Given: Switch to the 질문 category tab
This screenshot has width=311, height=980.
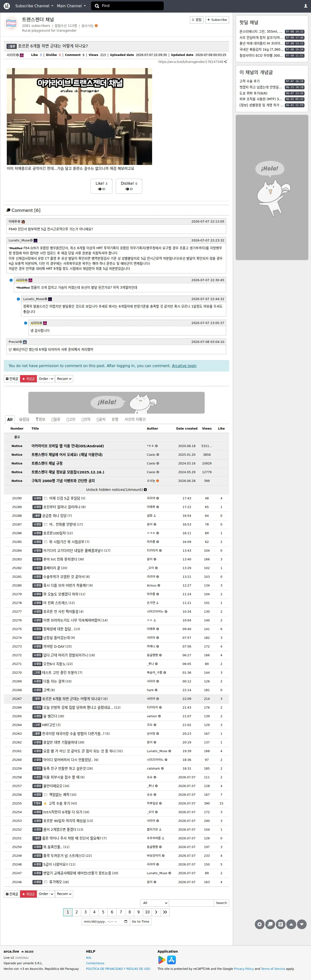Looking at the screenshot, I should (x=55, y=420).
